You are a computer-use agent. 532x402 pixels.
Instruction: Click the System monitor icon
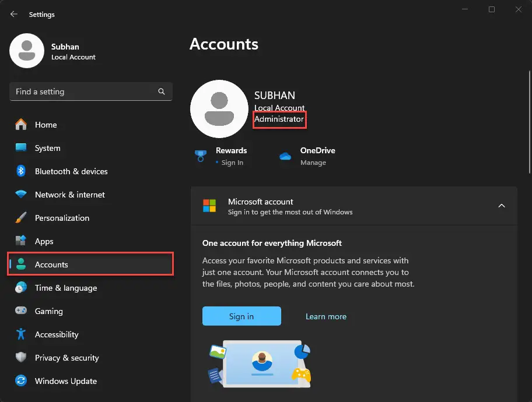[x=21, y=148]
